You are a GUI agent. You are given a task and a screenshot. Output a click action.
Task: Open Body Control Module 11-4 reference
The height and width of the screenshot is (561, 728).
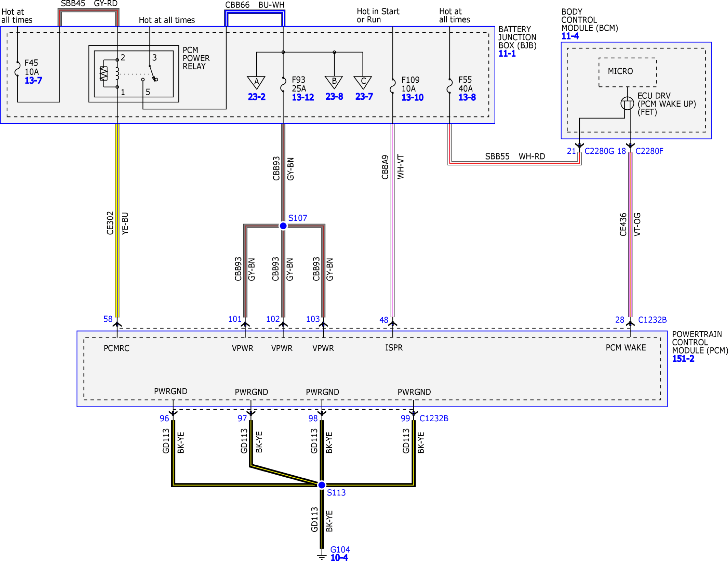pos(570,36)
